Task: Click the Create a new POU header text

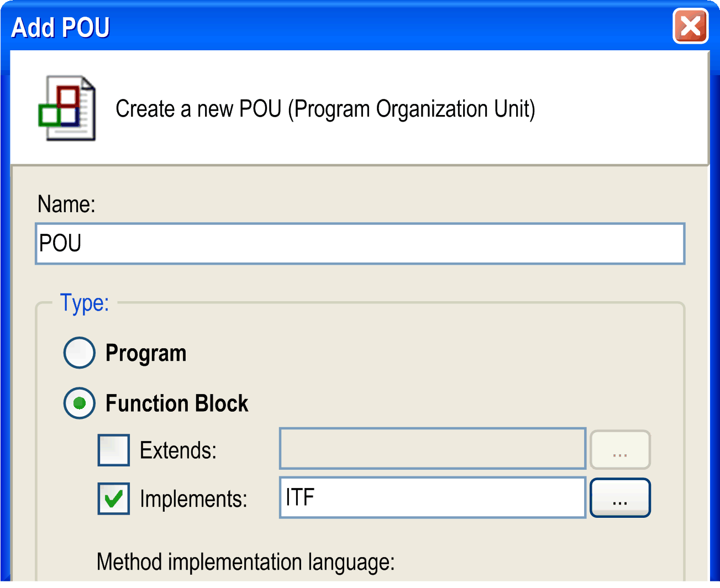Action: pos(325,109)
